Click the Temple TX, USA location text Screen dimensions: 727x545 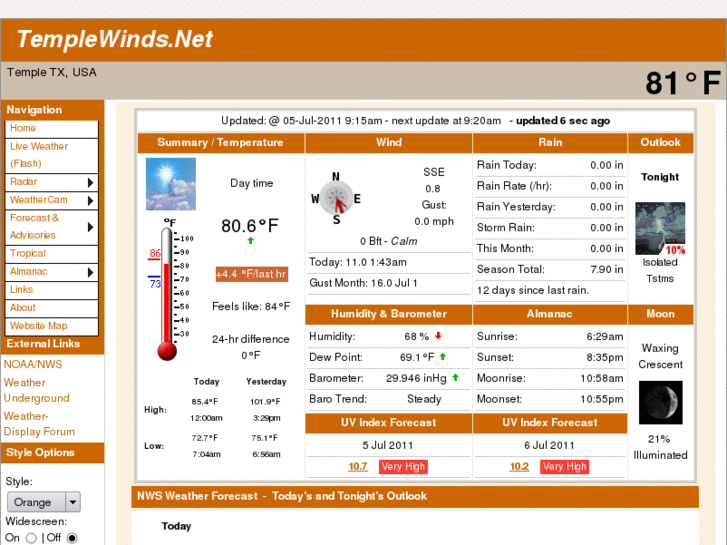(51, 72)
